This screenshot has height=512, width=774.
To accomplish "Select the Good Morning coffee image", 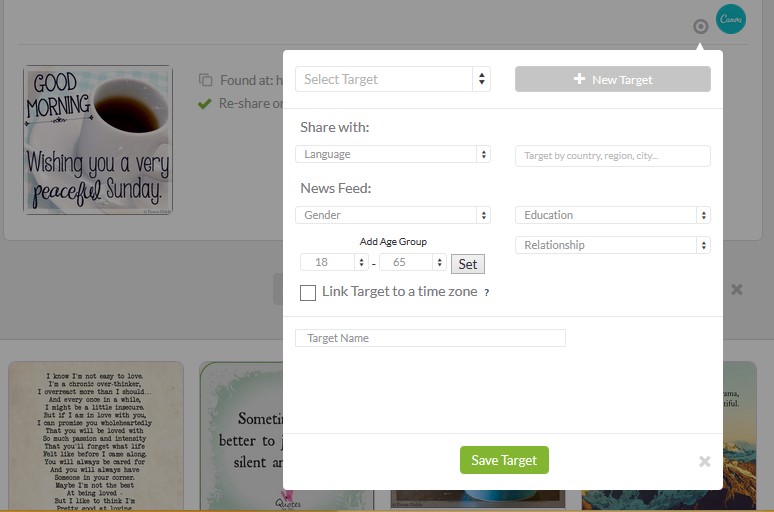I will point(98,140).
